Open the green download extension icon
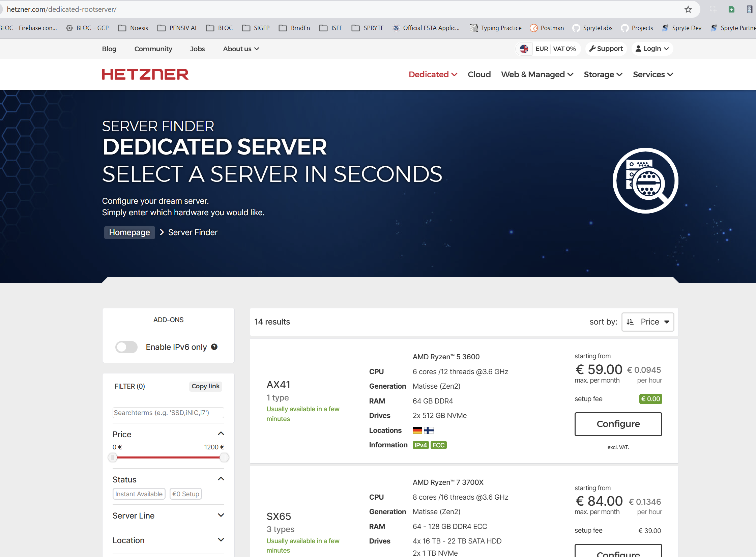 (x=731, y=9)
